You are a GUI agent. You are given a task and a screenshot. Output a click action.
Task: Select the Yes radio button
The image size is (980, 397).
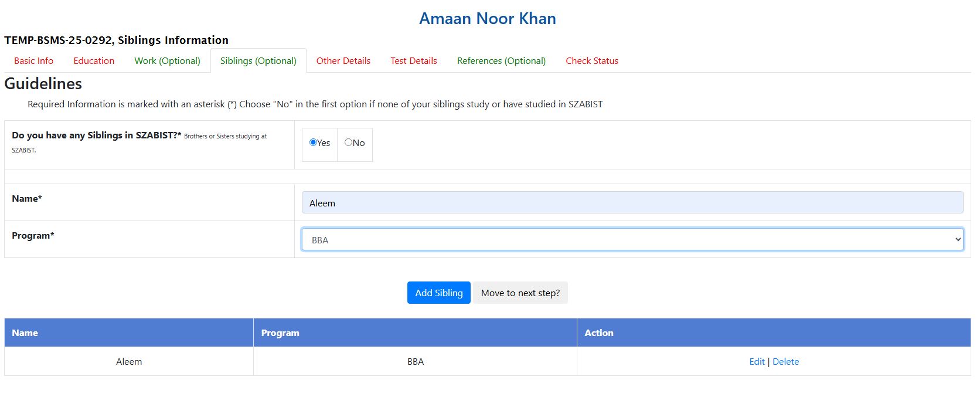pyautogui.click(x=313, y=142)
